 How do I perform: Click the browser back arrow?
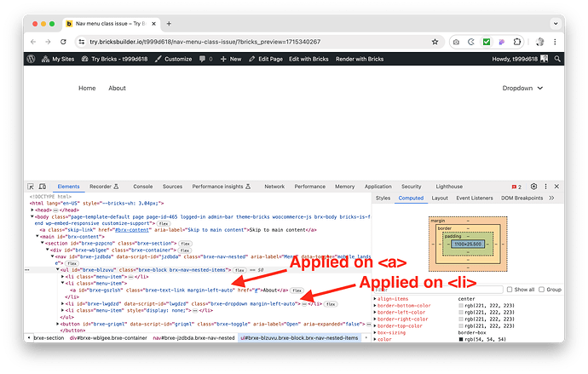coord(33,42)
